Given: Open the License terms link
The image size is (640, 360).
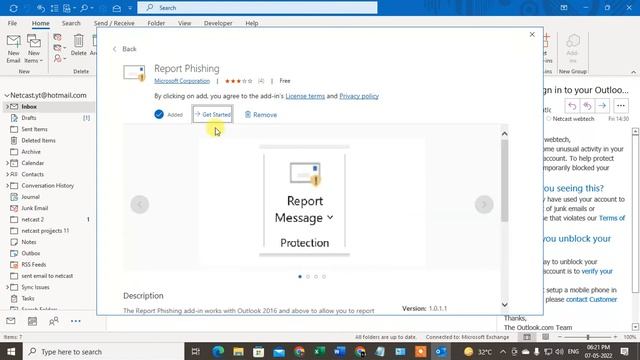Looking at the screenshot, I should click(x=305, y=96).
